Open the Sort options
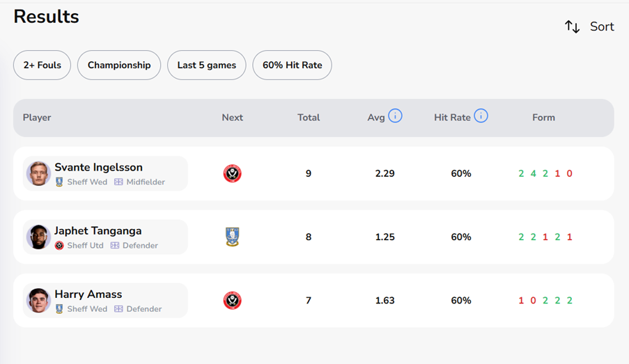This screenshot has width=629, height=364. (601, 26)
